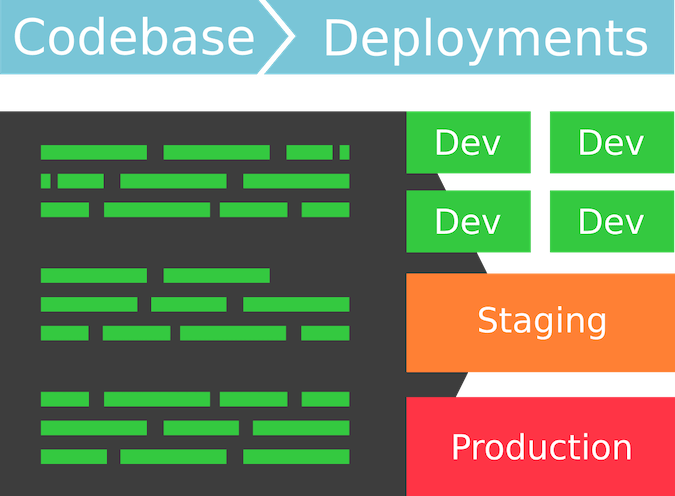Click the last green bar in the third code line
Screen dimensions: 675x496
point(325,210)
